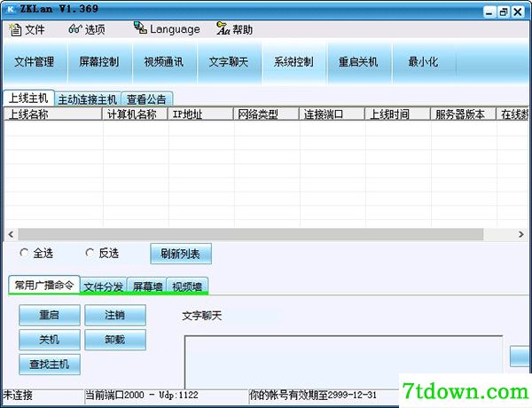Restore the ZKLan window size
The height and width of the screenshot is (408, 532).
pos(504,12)
